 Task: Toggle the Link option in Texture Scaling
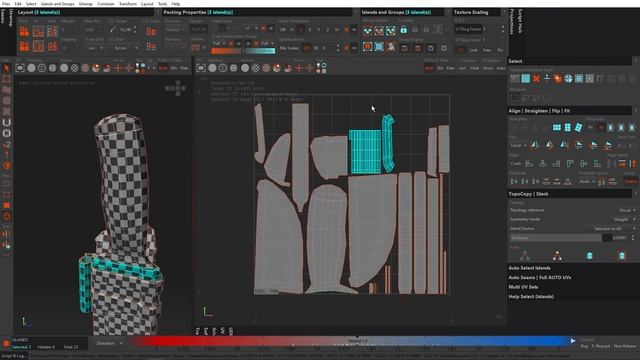[x=473, y=50]
